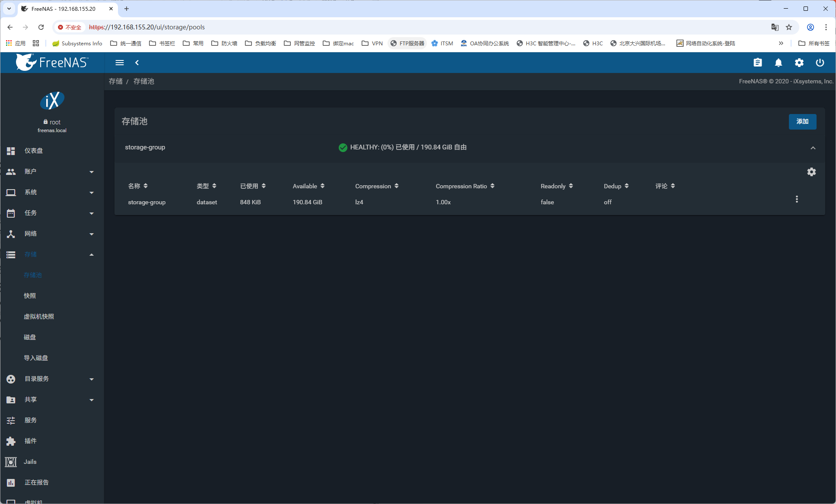Open the clipboard task manager icon

coord(757,63)
